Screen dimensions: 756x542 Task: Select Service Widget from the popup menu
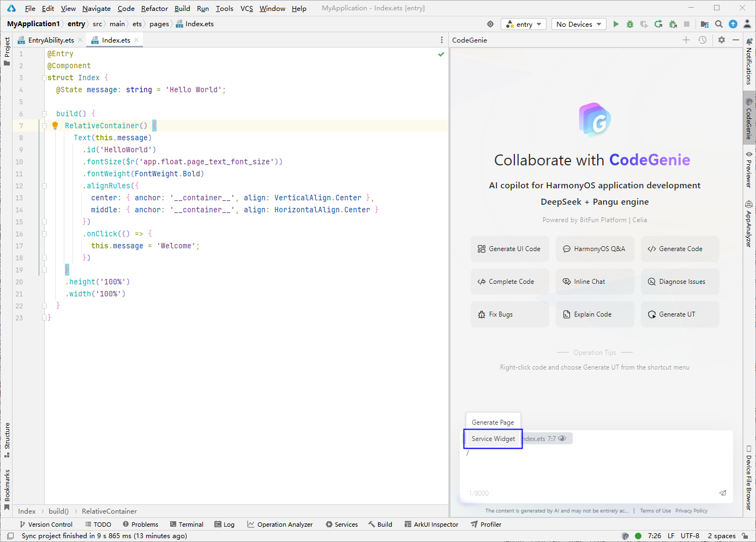pyautogui.click(x=493, y=438)
